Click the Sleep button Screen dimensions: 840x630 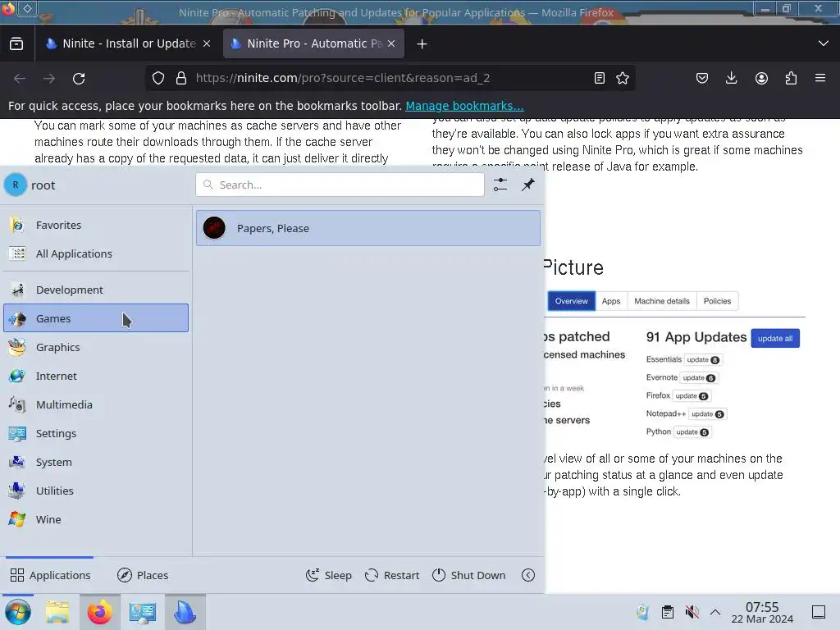coord(328,575)
